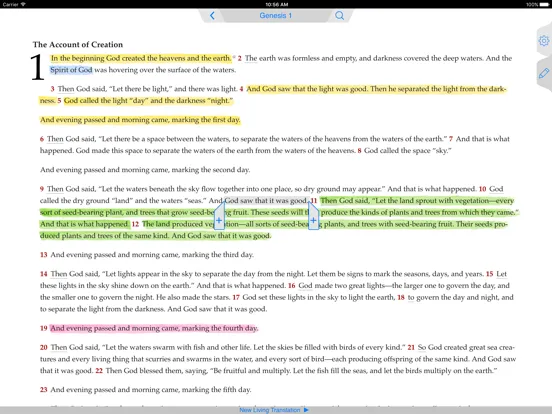Tap the Genesis 1 chapter title
This screenshot has width=552, height=414.
pos(276,15)
